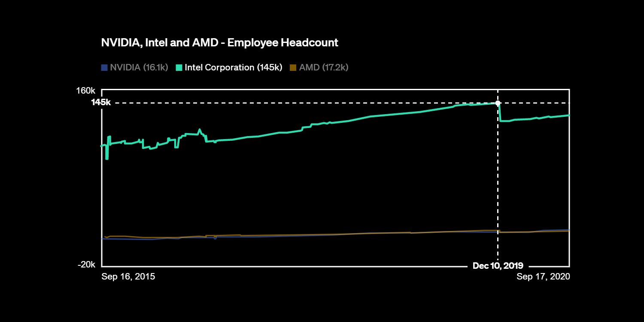
Task: Select the highlighted white data point marker
Action: coord(498,103)
